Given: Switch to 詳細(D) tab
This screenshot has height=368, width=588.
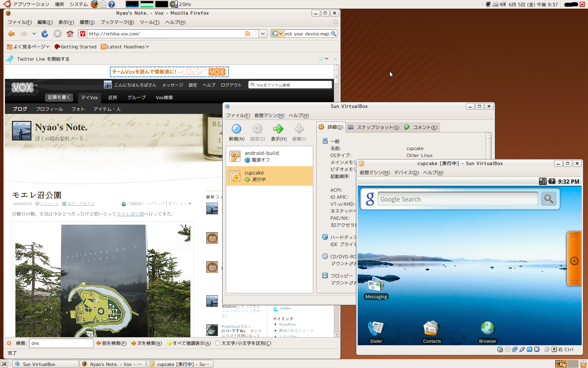Looking at the screenshot, I should [331, 127].
